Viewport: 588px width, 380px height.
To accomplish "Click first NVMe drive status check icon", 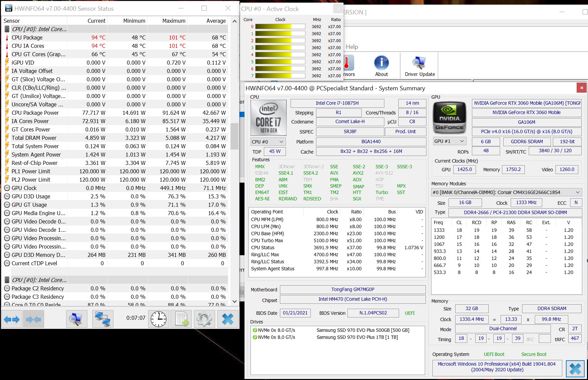I will point(255,330).
